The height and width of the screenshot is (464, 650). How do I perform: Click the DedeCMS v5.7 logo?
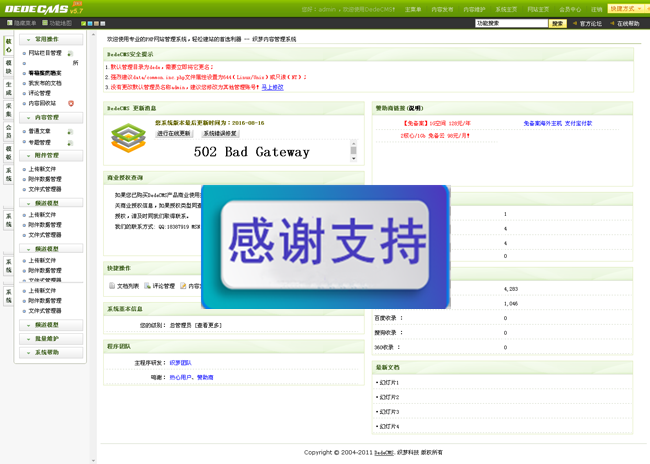click(43, 8)
